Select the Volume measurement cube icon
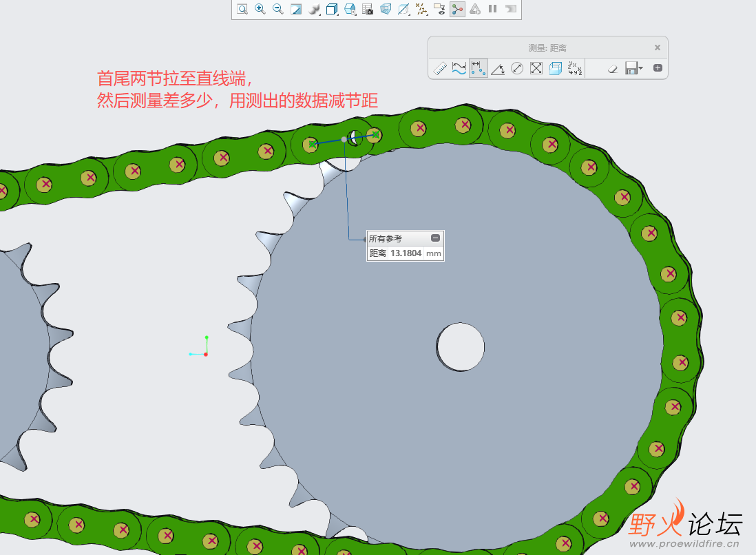This screenshot has width=756, height=555. tap(556, 68)
